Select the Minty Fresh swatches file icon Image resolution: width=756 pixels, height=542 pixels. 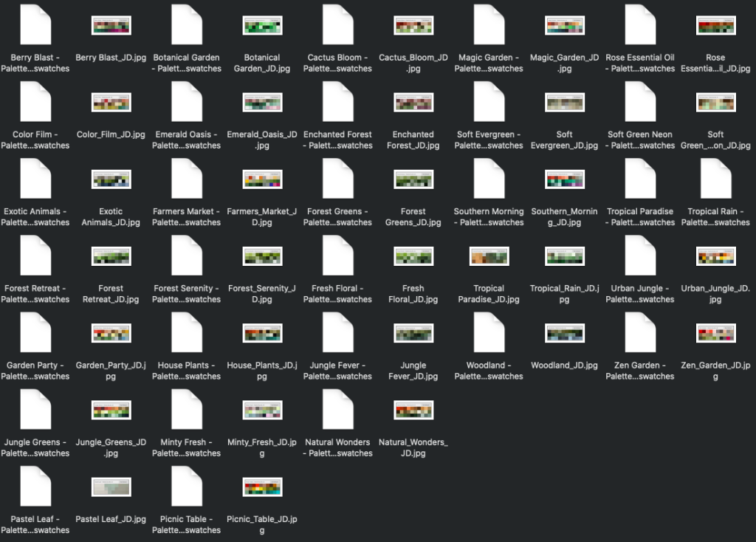[x=187, y=410]
